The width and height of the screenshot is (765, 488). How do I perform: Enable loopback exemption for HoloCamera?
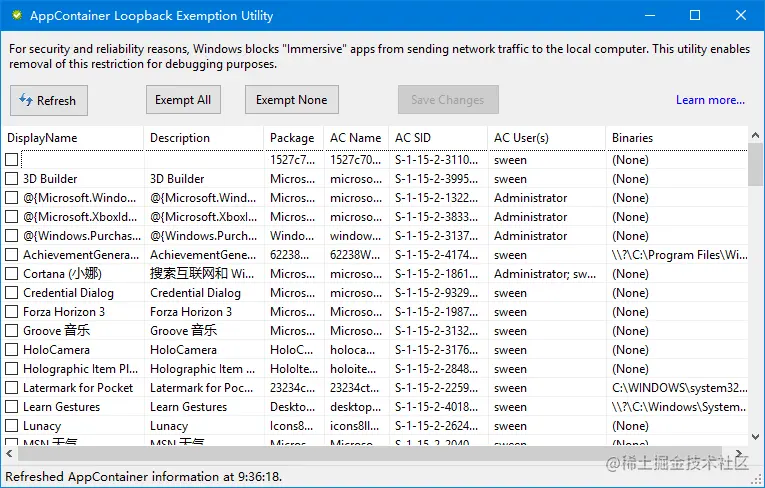[12, 350]
